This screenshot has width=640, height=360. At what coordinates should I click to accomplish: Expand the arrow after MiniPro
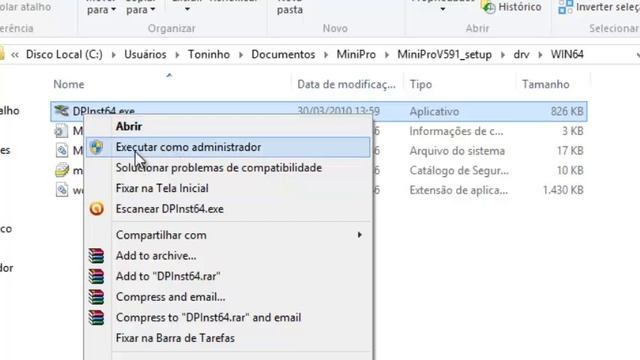pyautogui.click(x=387, y=55)
